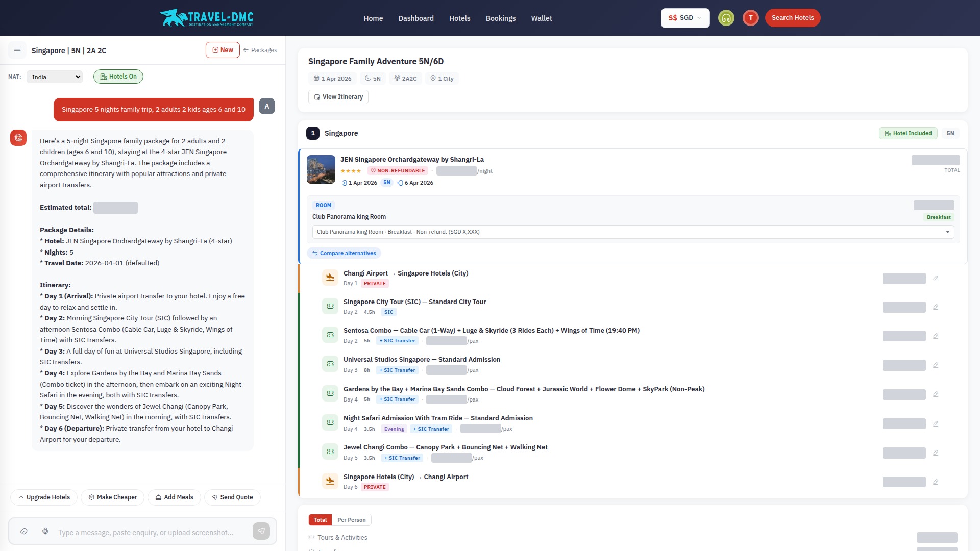Screen dimensions: 980x551
Task: Open the T profile avatar menu
Action: [x=750, y=18]
